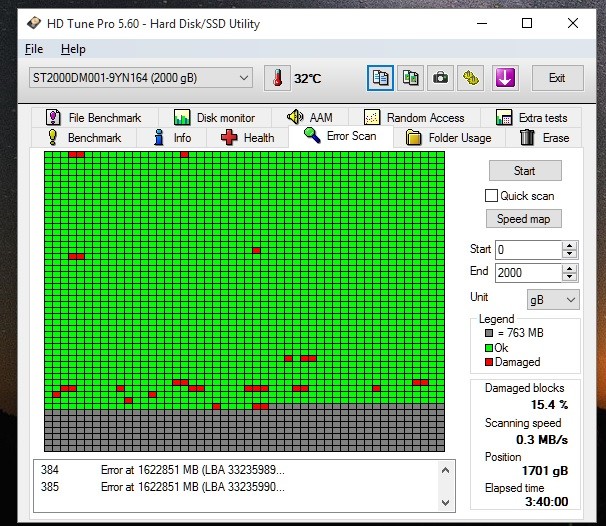Click the Start scan button

click(525, 170)
